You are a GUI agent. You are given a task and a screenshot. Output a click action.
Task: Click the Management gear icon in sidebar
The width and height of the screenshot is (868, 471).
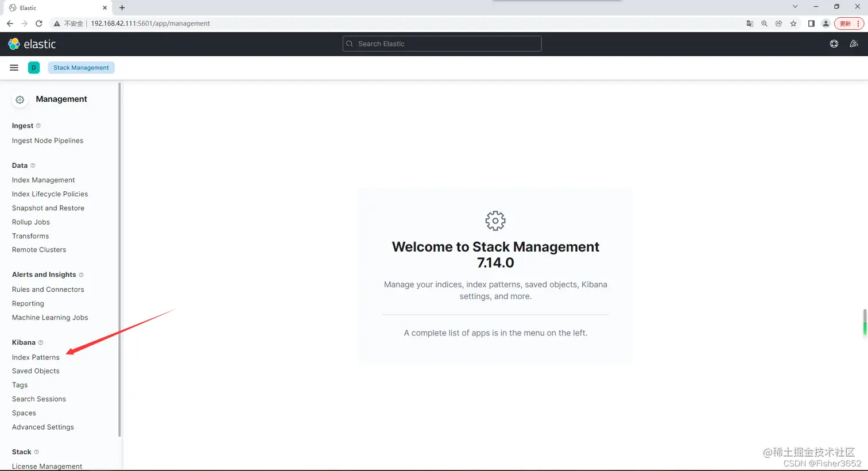tap(20, 99)
